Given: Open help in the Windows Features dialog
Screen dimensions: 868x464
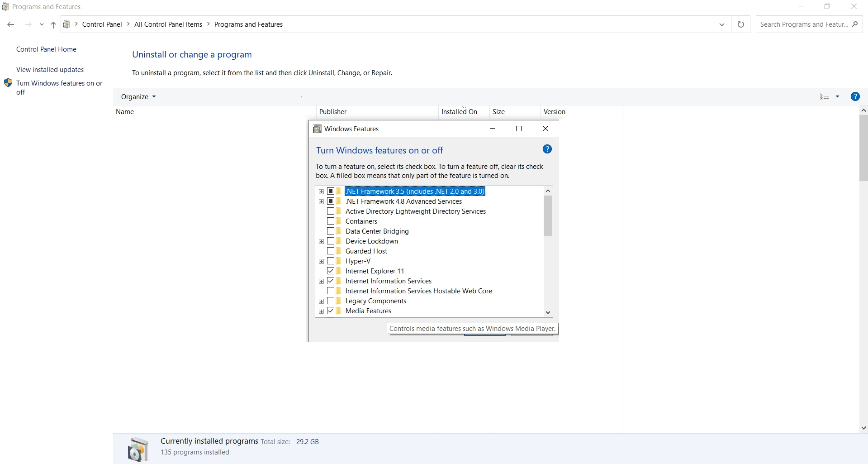Looking at the screenshot, I should click(x=547, y=149).
